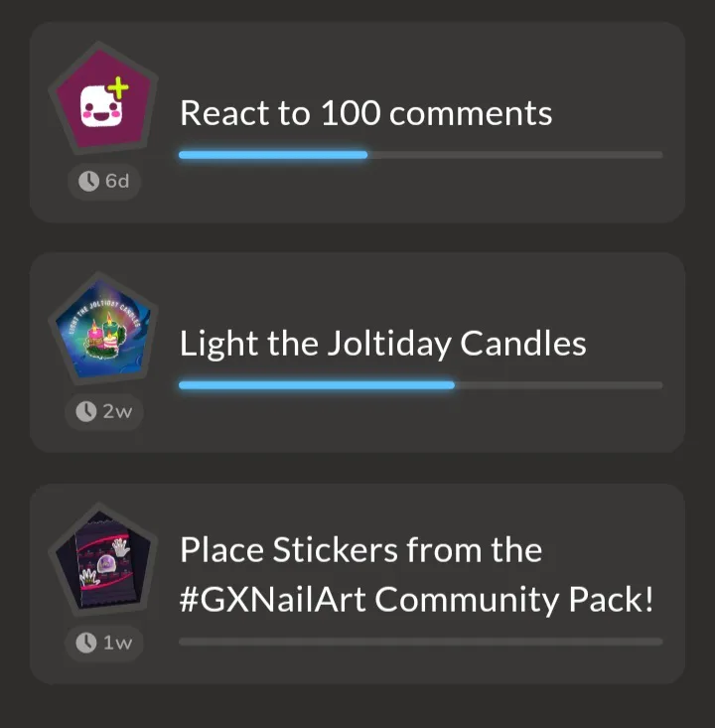Click the GXNailArt sticker pack badge
Screen dimensions: 715x728
pyautogui.click(x=103, y=559)
